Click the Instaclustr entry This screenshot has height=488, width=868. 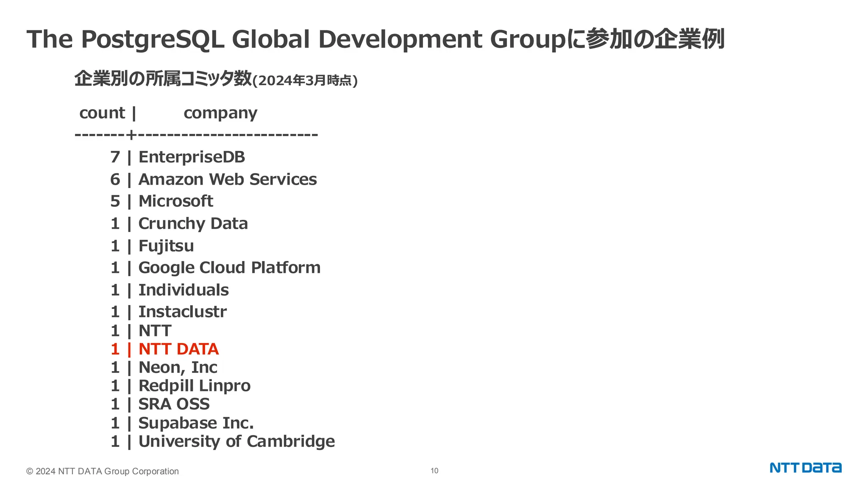[x=182, y=312]
